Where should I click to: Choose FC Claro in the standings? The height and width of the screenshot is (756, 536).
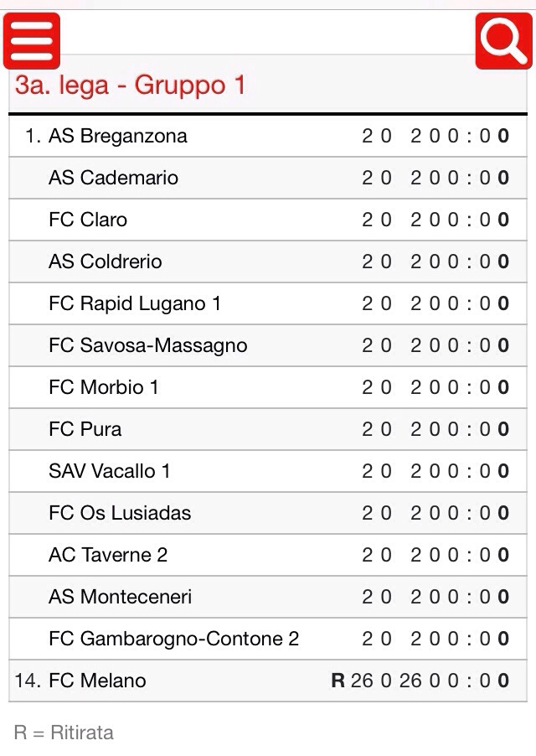268,220
